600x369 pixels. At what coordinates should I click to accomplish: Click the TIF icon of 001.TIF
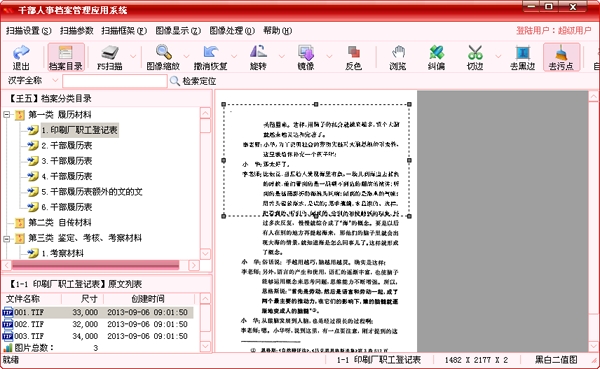point(8,312)
